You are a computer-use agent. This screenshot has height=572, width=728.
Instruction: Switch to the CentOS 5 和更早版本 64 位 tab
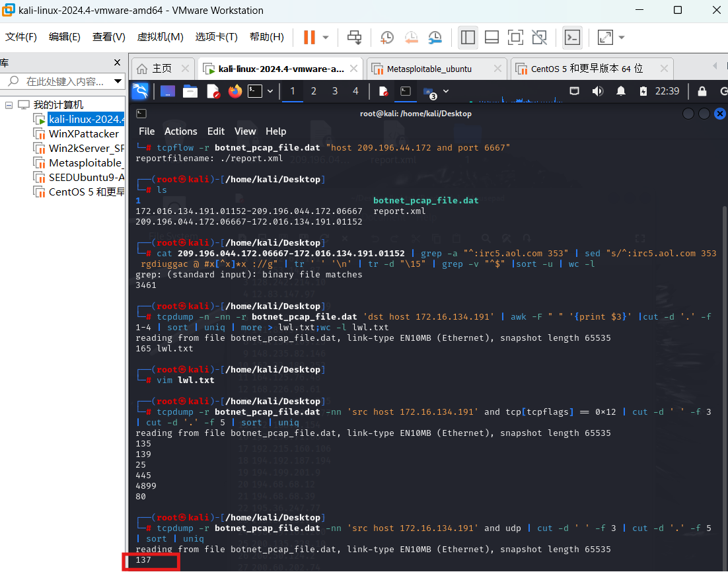point(587,69)
